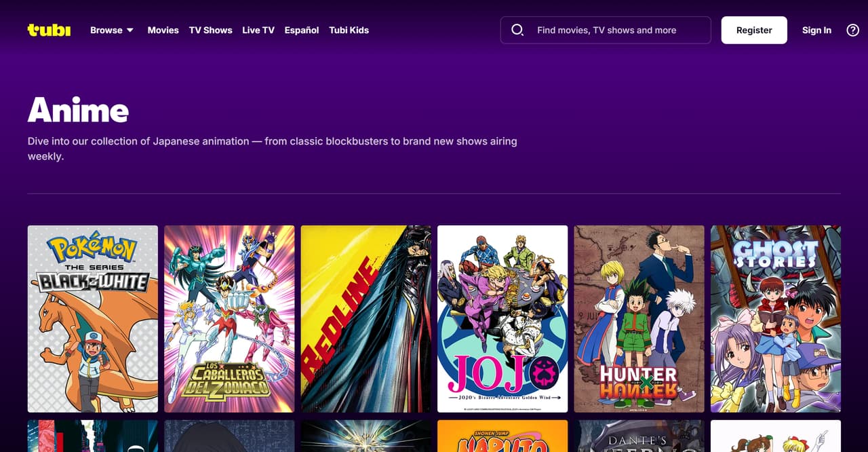The width and height of the screenshot is (868, 452).
Task: Open the help question mark icon
Action: click(x=853, y=30)
